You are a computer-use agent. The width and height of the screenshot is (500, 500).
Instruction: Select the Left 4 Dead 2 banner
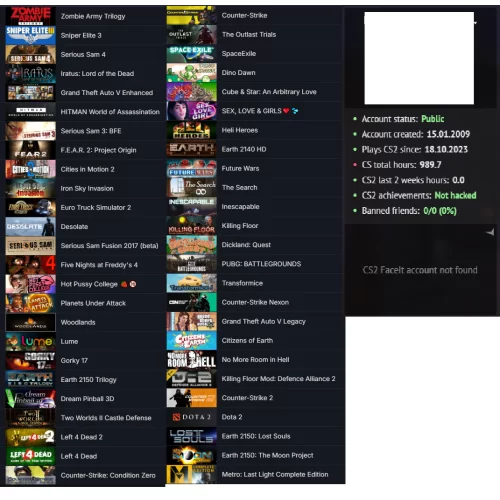[x=30, y=437]
